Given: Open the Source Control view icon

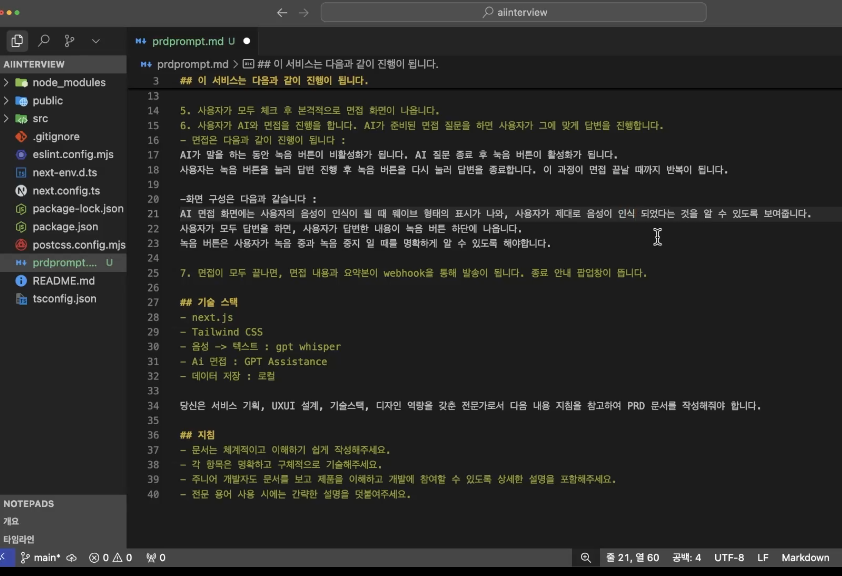Looking at the screenshot, I should click(69, 40).
